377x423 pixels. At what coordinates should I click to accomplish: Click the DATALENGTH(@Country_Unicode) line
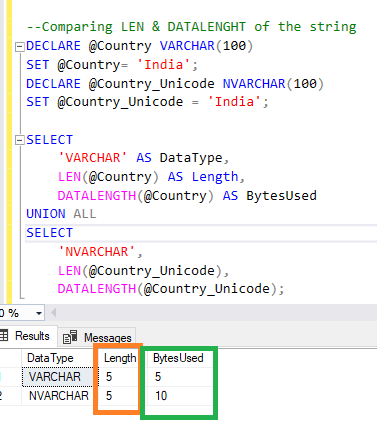coord(171,289)
